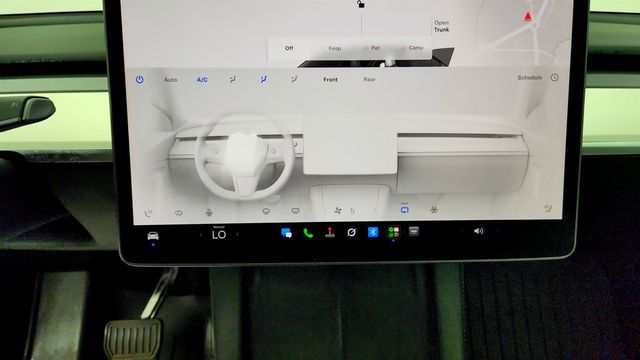This screenshot has height=360, width=640.
Task: Tap the fan speed icon
Action: (x=338, y=211)
